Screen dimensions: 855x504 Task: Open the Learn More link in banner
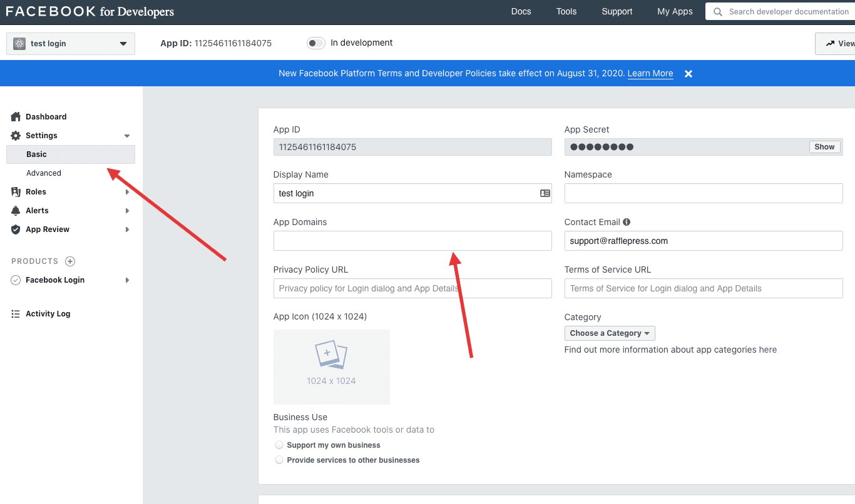650,73
